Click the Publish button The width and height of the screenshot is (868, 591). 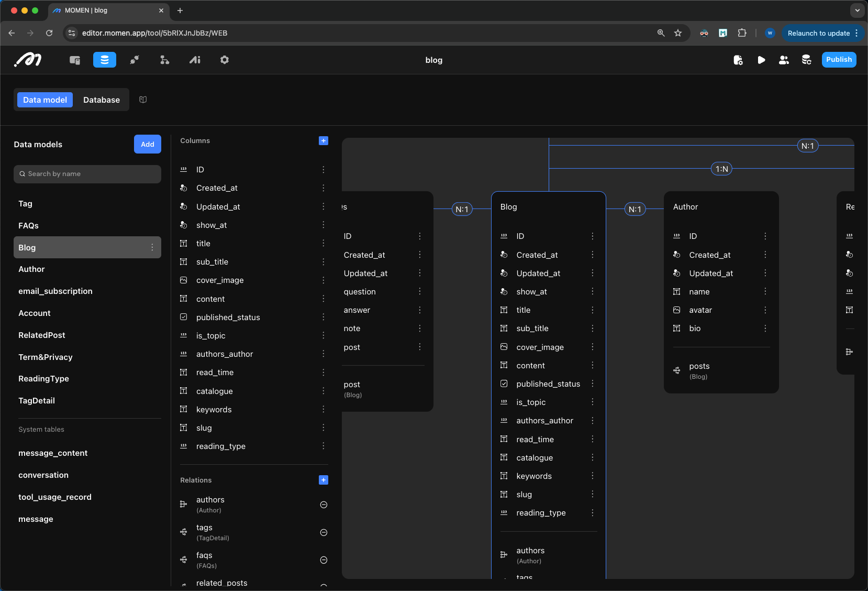(x=839, y=60)
